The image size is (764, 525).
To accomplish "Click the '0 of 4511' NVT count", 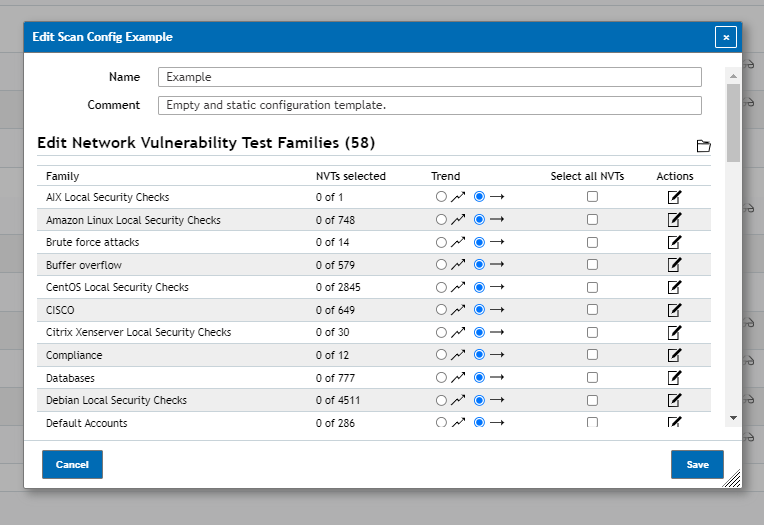I will [x=338, y=400].
